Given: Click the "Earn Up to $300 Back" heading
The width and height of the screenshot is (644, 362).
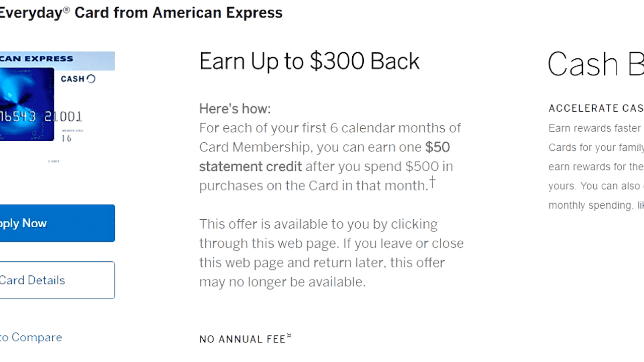Looking at the screenshot, I should click(309, 61).
